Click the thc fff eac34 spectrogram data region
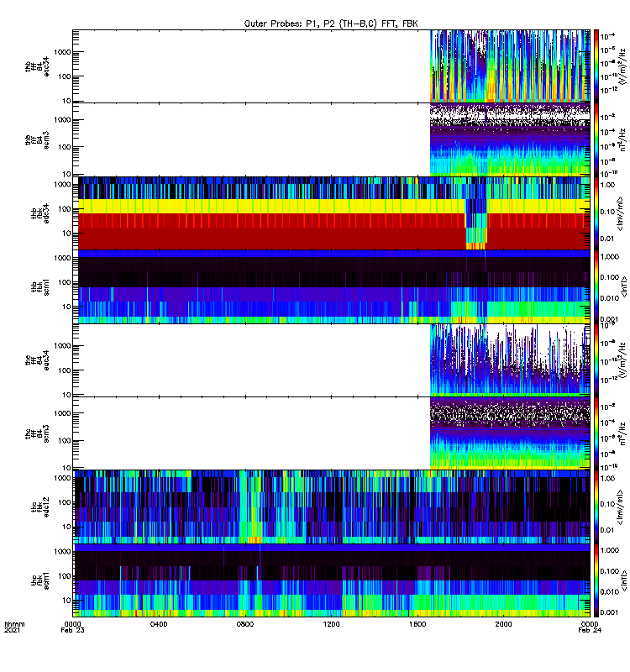The width and height of the screenshot is (630, 672). coord(510,360)
